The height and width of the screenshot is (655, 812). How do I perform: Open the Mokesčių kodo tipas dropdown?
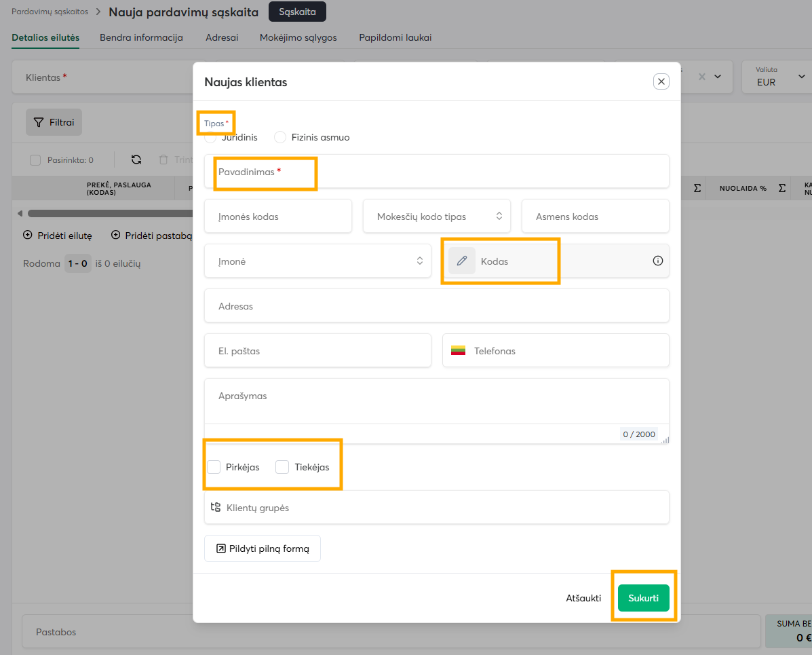(x=436, y=217)
